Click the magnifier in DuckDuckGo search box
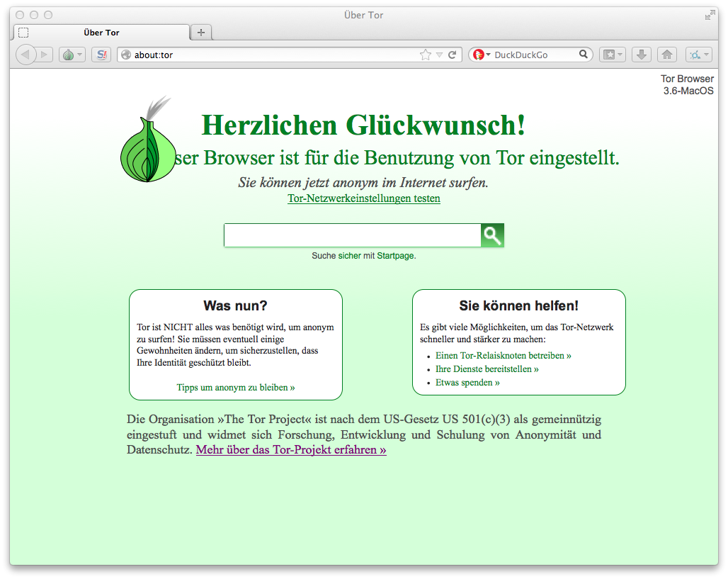 pos(584,55)
